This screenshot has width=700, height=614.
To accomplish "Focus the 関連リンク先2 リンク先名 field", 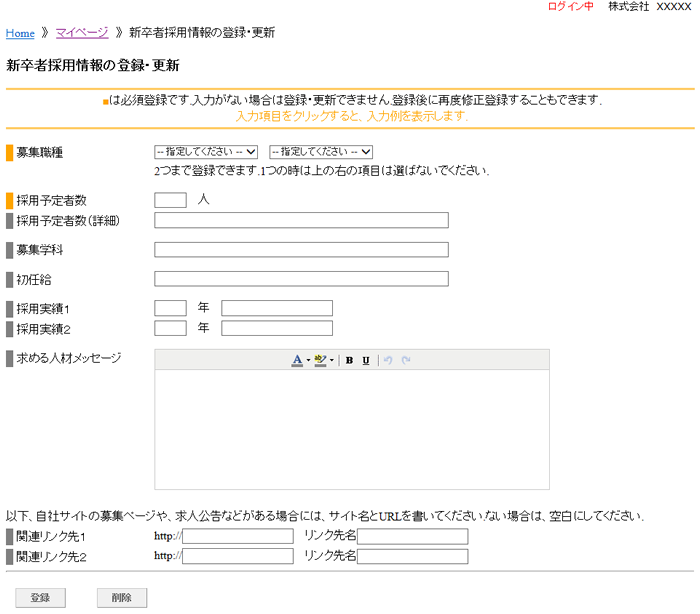I will coord(412,556).
